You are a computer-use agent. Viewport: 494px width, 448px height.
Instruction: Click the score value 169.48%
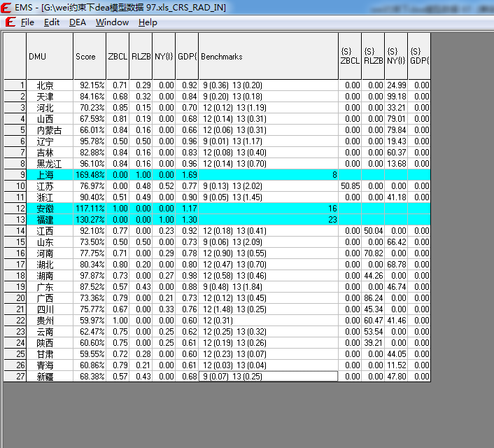point(90,175)
